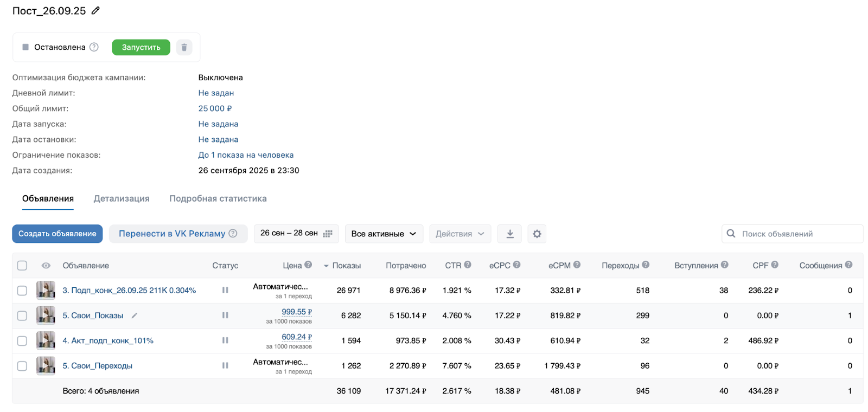Select checkbox for 5. Свои_Переходы row
Viewport: 868px width, 412px height.
click(22, 366)
